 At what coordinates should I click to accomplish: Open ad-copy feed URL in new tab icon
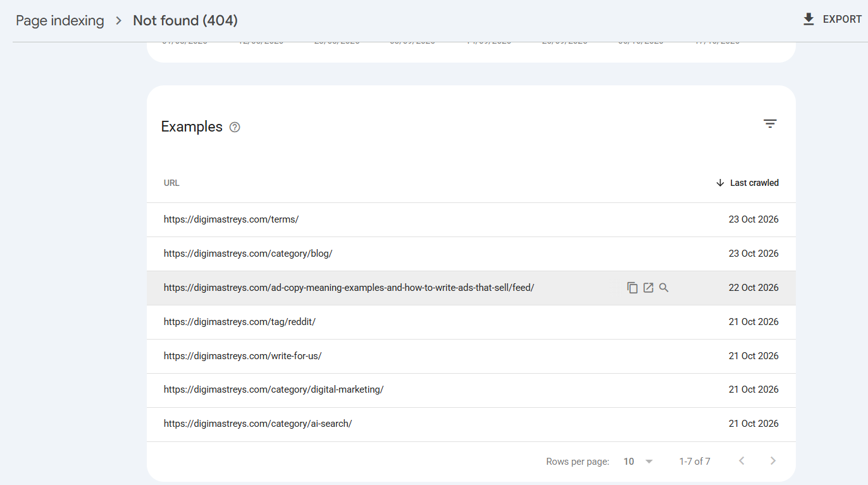point(648,288)
